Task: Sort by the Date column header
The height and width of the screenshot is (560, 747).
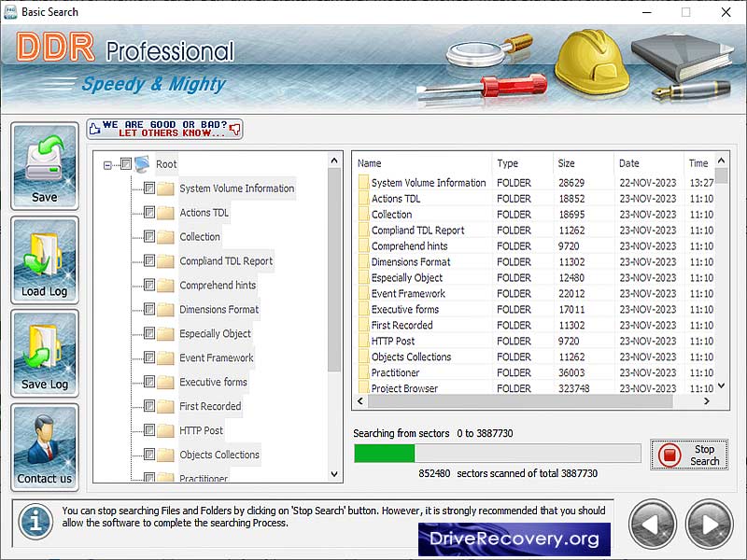Action: pos(648,163)
